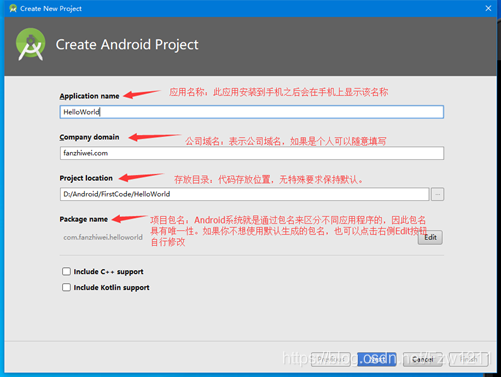
Task: Click the title bar Android Studio icon
Action: (x=13, y=8)
